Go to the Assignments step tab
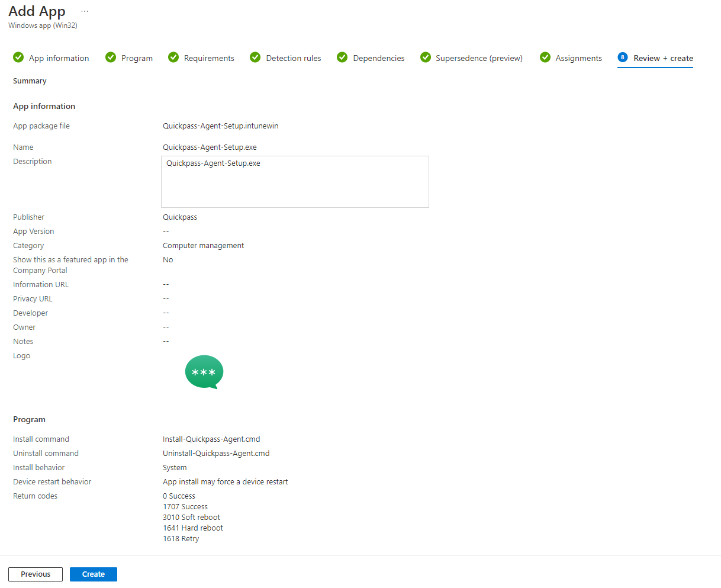The height and width of the screenshot is (588, 721). [571, 58]
